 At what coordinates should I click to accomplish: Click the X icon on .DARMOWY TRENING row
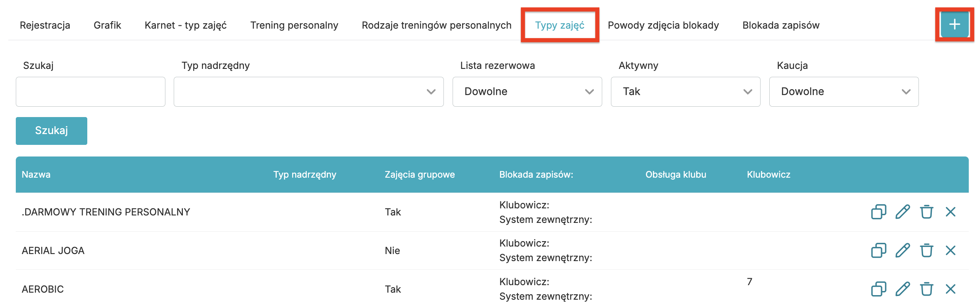coord(950,212)
